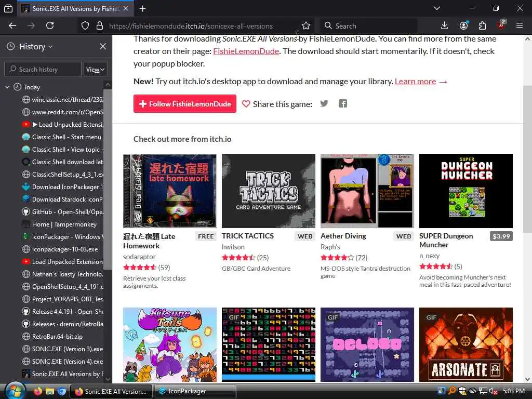Image resolution: width=532 pixels, height=399 pixels.
Task: Open the Late Homework game thumbnail
Action: point(170,191)
